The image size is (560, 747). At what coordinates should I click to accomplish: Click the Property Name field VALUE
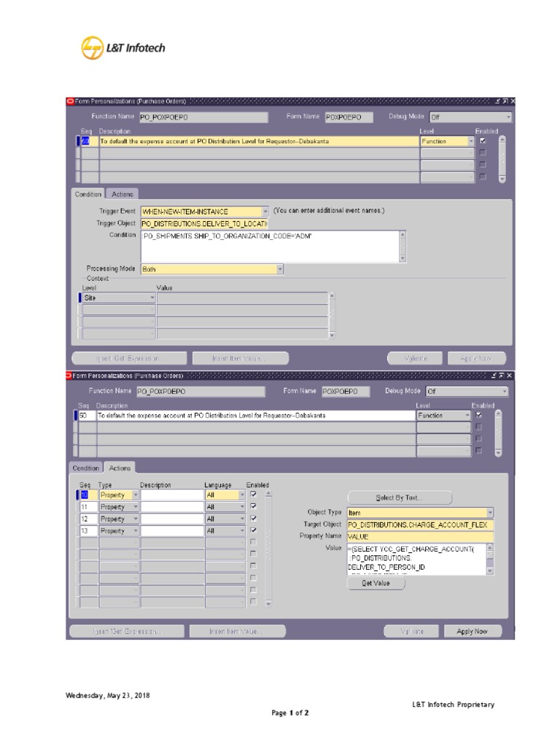421,536
